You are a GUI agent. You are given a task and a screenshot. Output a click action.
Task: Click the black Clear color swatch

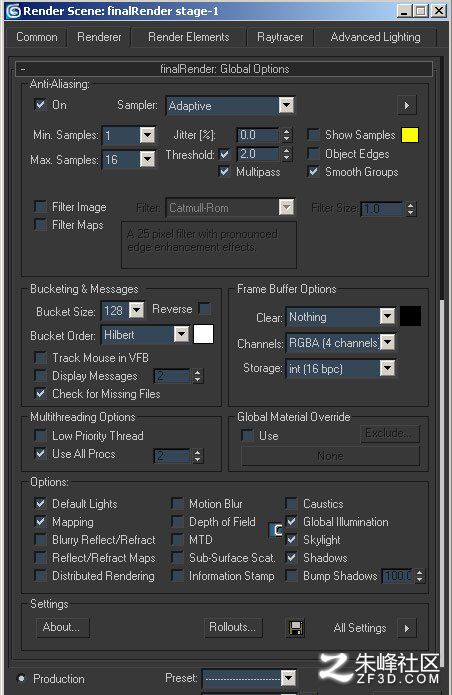(410, 316)
